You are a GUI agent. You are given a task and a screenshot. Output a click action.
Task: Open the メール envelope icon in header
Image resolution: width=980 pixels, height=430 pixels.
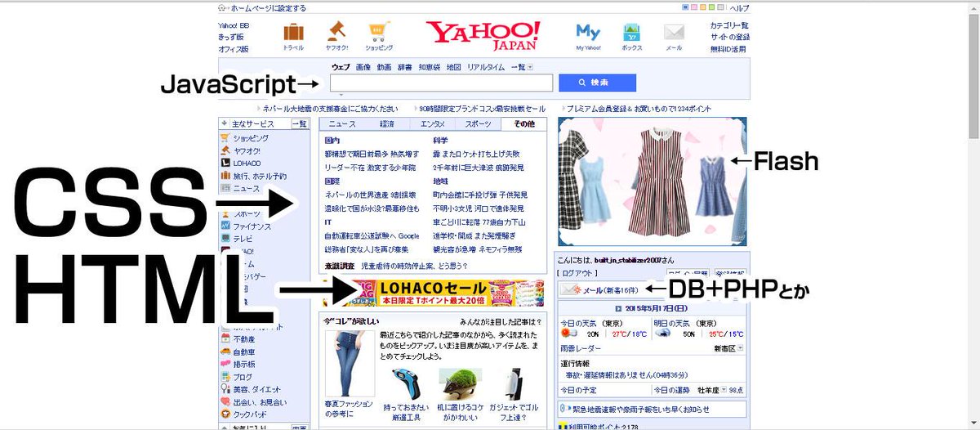coord(674,32)
